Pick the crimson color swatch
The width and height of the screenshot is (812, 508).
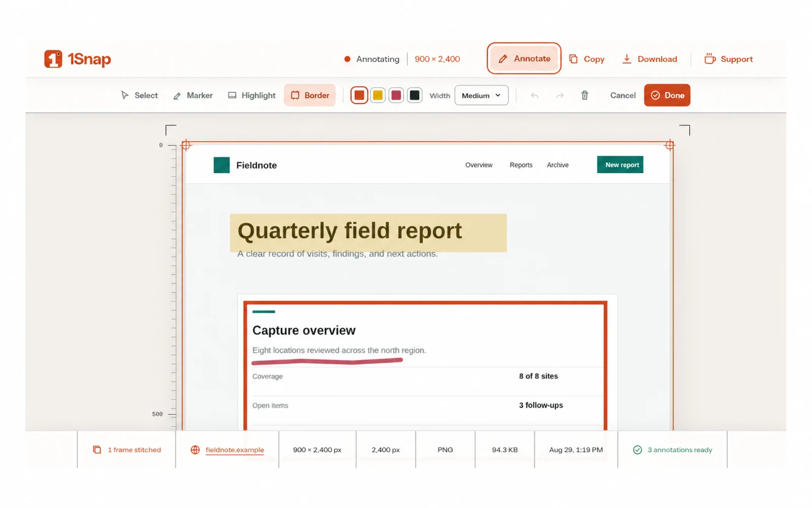396,95
